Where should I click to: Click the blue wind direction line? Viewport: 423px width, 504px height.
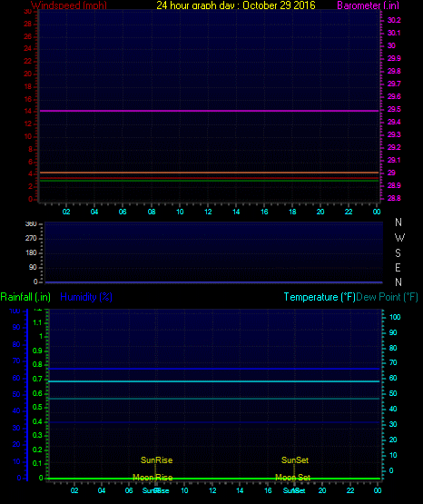click(213, 282)
